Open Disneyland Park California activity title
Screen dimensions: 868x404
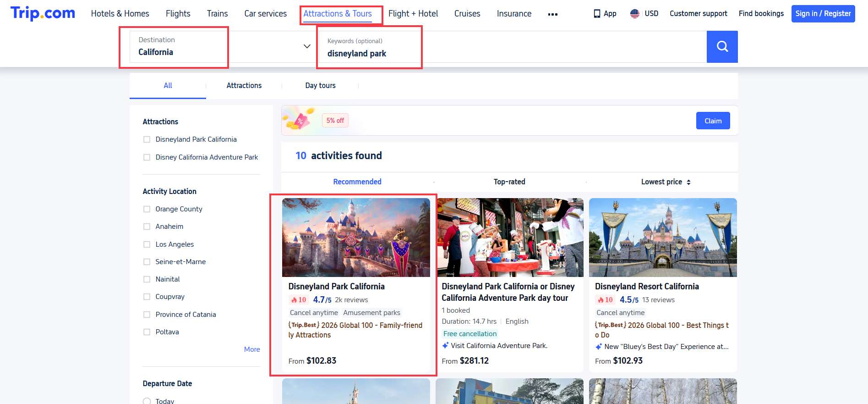(x=336, y=287)
